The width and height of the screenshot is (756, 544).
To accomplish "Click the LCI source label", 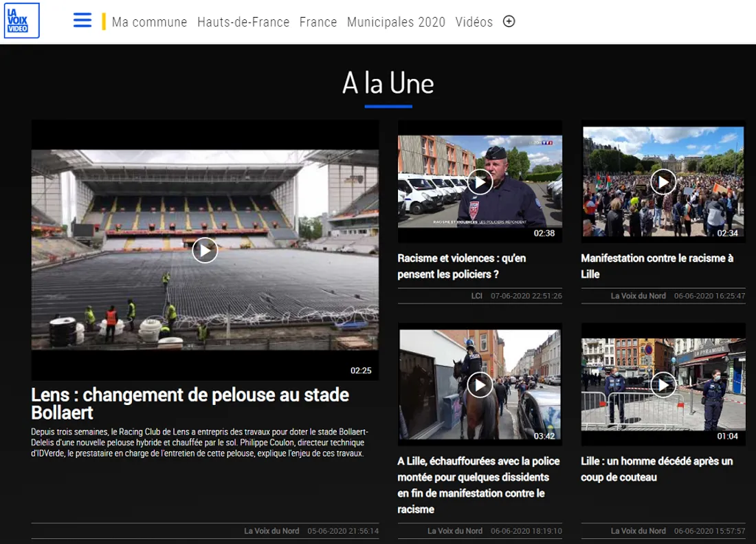I will coord(476,296).
